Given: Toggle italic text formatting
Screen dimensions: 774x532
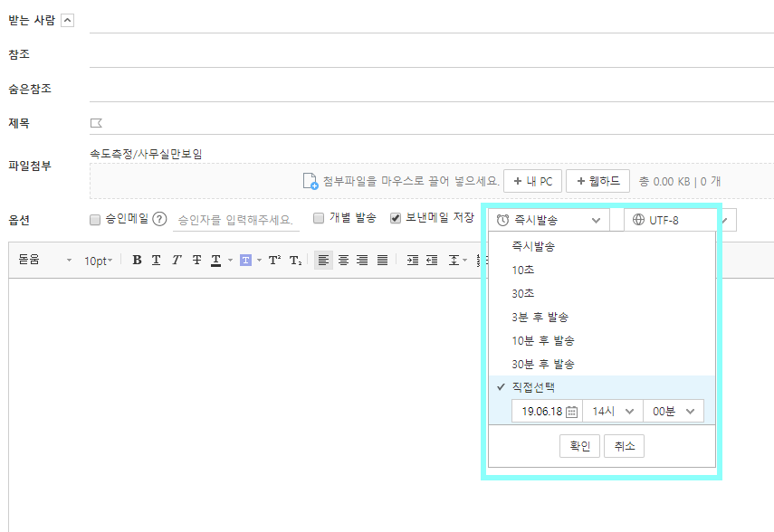Looking at the screenshot, I should click(x=177, y=260).
